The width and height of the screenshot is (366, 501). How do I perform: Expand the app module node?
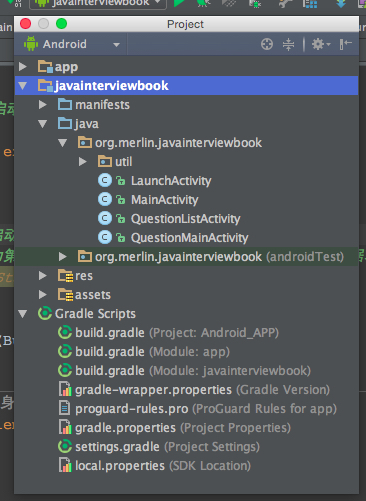pyautogui.click(x=23, y=67)
